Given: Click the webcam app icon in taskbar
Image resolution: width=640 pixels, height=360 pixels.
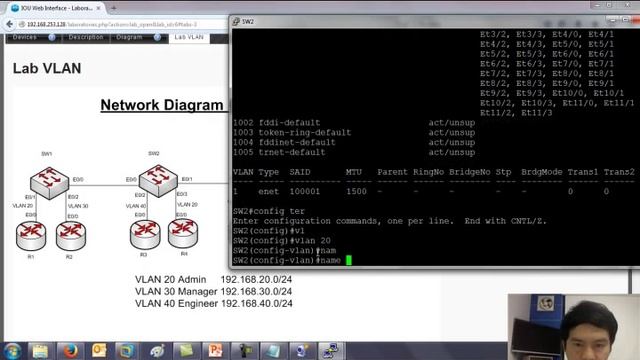Looking at the screenshot, I should tap(302, 351).
